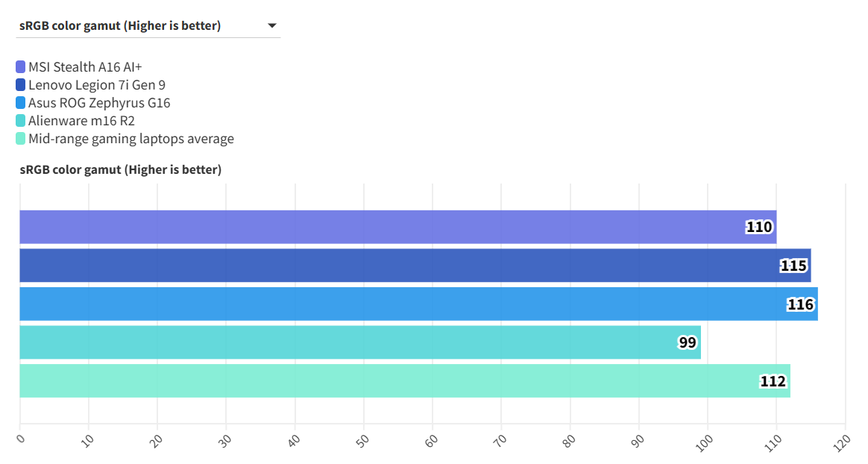Click the 100 tick label on x-axis
This screenshot has width=868, height=464.
pyautogui.click(x=705, y=442)
